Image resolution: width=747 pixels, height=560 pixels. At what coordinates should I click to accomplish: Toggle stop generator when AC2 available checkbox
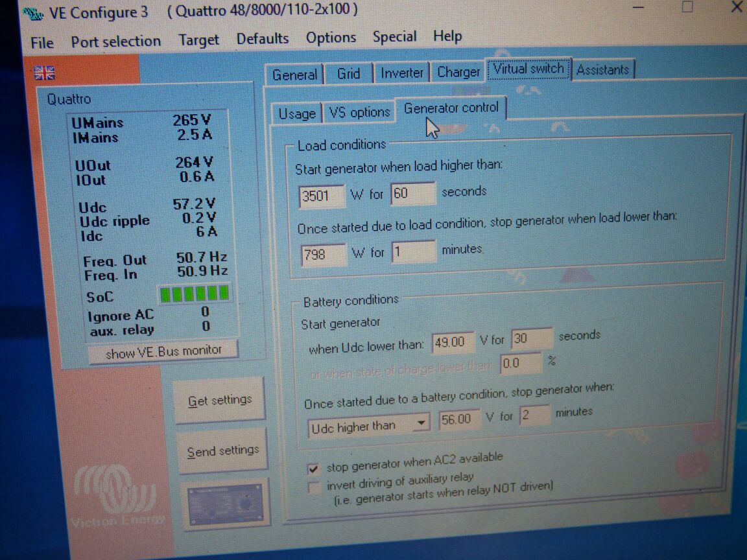point(313,469)
